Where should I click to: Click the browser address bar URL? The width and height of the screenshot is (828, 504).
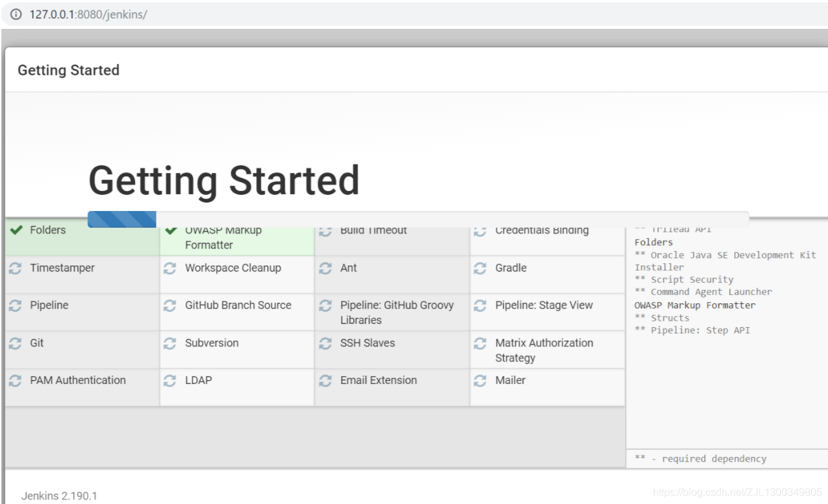click(x=88, y=14)
